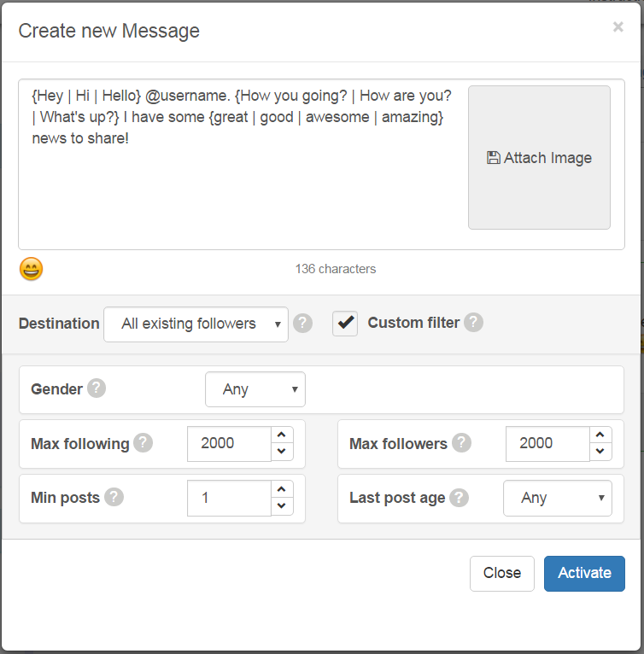The image size is (644, 654).
Task: Expand the Last post age dropdown
Action: 558,498
